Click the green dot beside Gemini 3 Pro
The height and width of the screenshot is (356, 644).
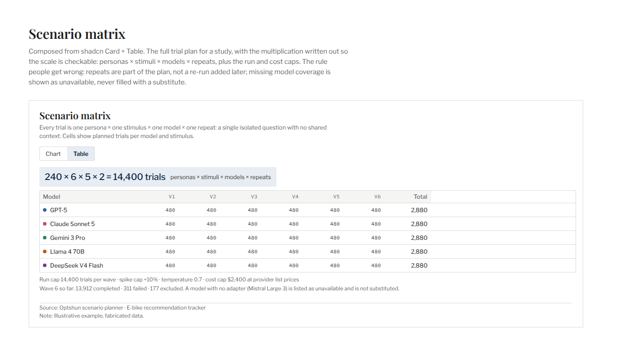45,238
